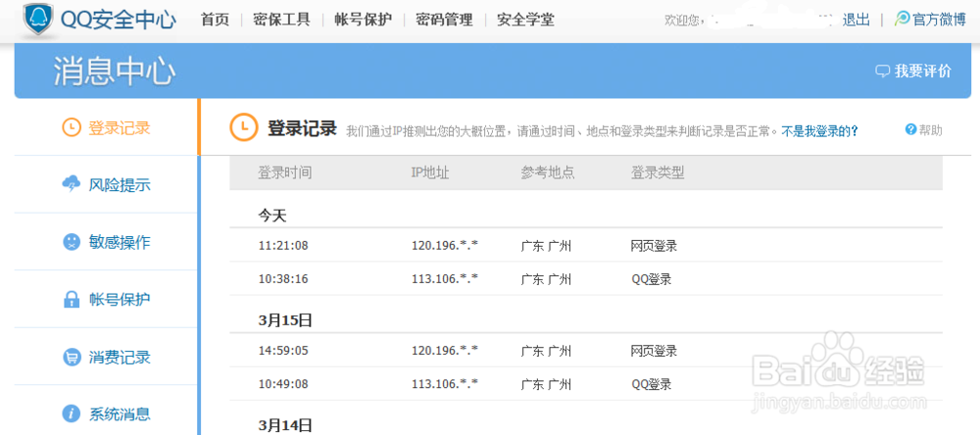Click the face icon for 敏感操作
The image size is (980, 435).
click(72, 242)
